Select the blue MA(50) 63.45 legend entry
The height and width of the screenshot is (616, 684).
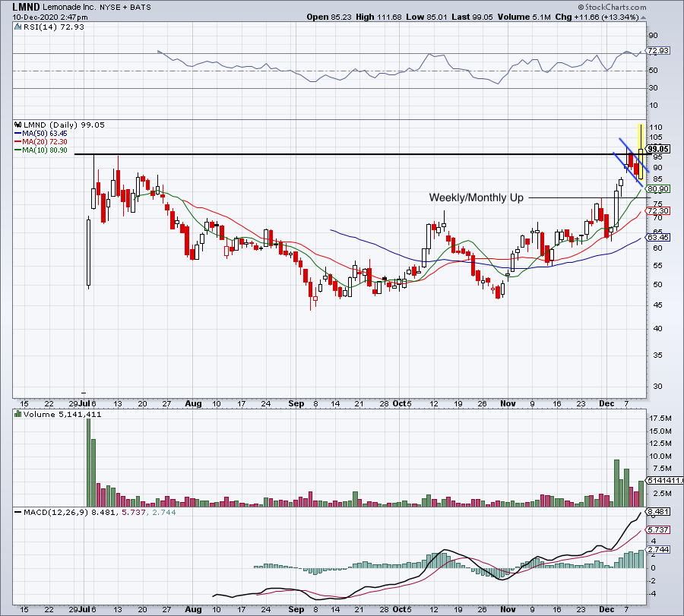click(41, 134)
